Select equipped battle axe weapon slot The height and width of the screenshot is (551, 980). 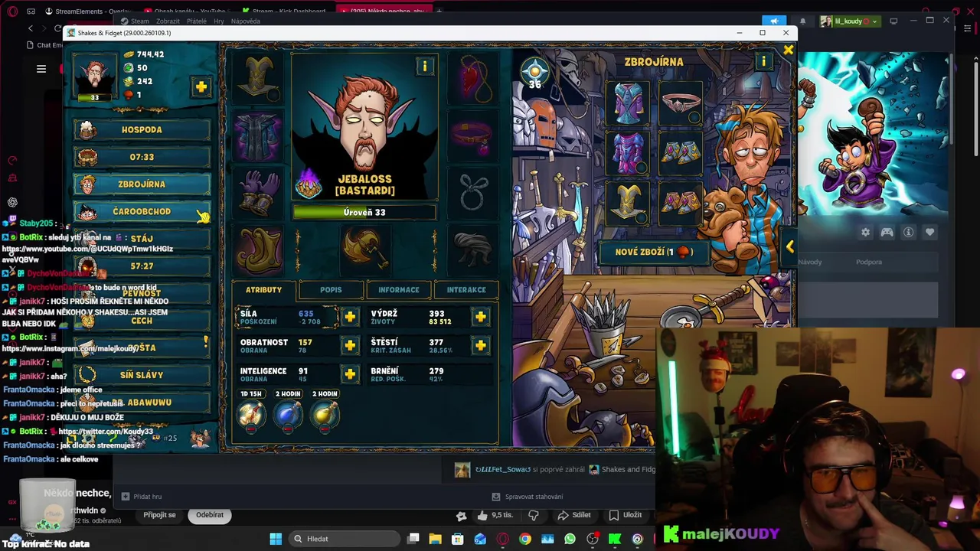pos(365,250)
